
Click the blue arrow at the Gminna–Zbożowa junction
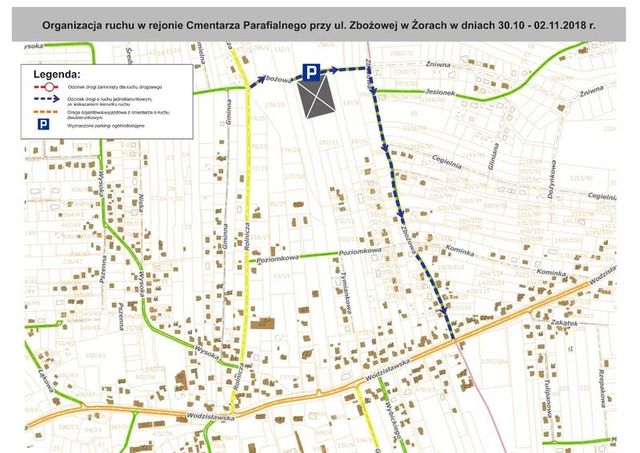(252, 84)
